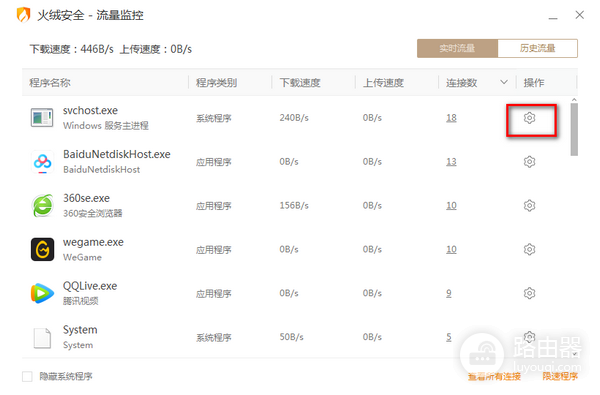The width and height of the screenshot is (600, 395).
Task: Click the Huorong shield logo
Action: tap(24, 15)
